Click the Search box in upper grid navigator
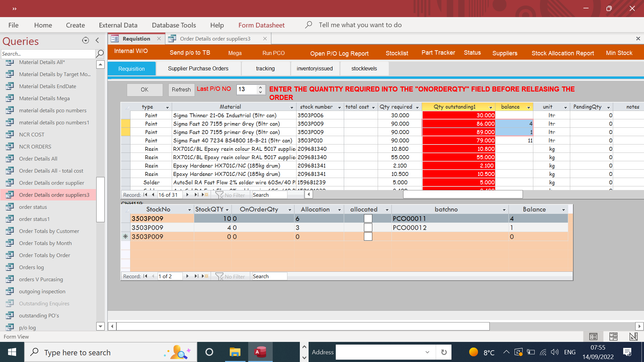 [x=269, y=195]
